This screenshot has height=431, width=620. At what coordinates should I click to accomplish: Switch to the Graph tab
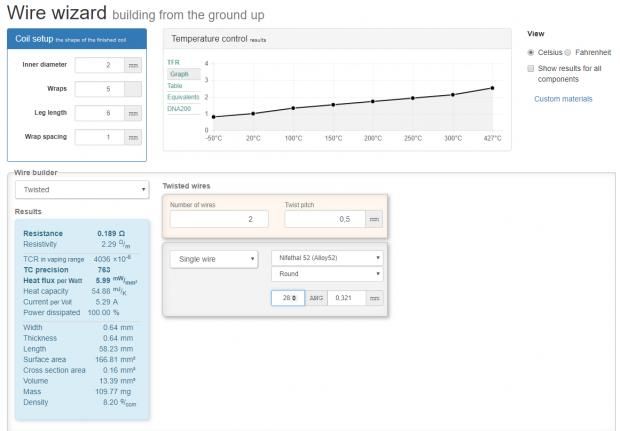(x=184, y=74)
